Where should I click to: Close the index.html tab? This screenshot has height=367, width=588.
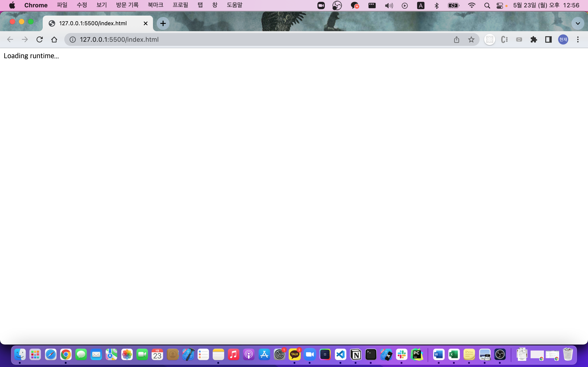point(146,23)
